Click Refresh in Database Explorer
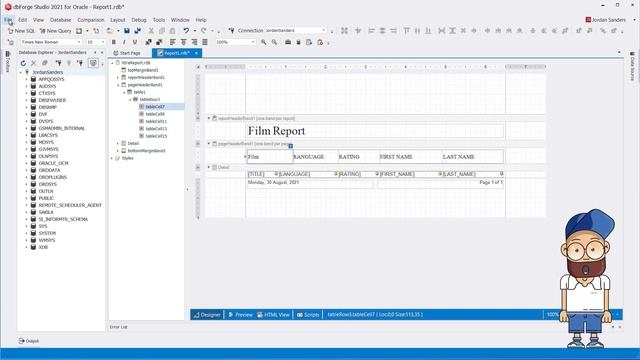The height and width of the screenshot is (360, 640). tap(23, 63)
